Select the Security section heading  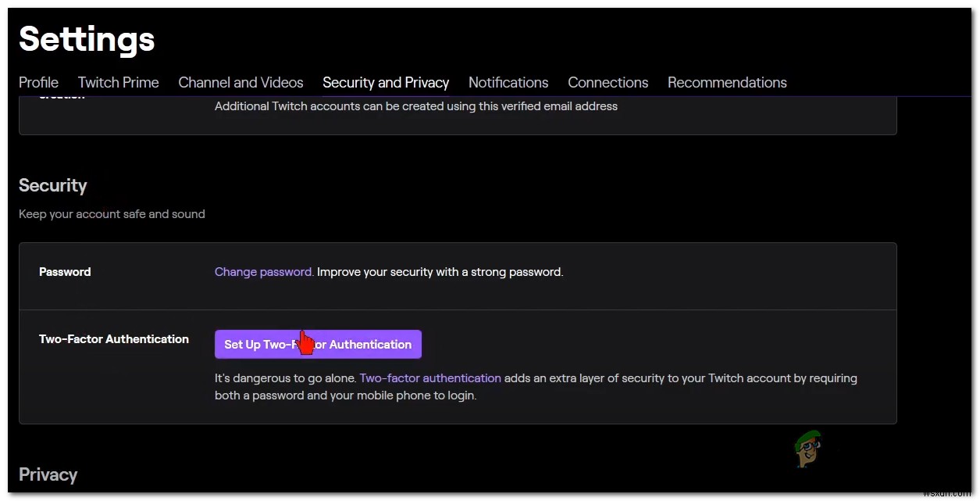(x=52, y=185)
